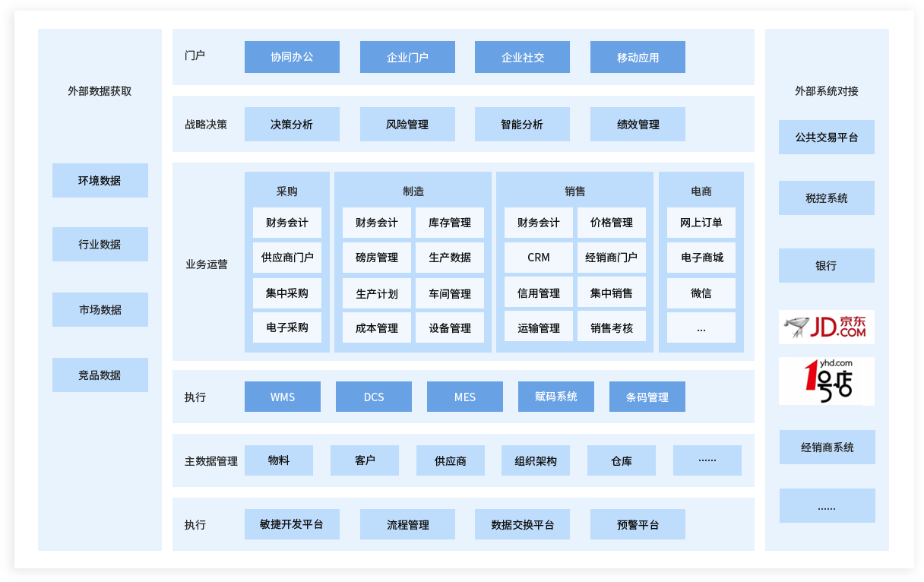This screenshot has height=582, width=924.
Task: Toggle the 条码管理 module
Action: coord(647,396)
